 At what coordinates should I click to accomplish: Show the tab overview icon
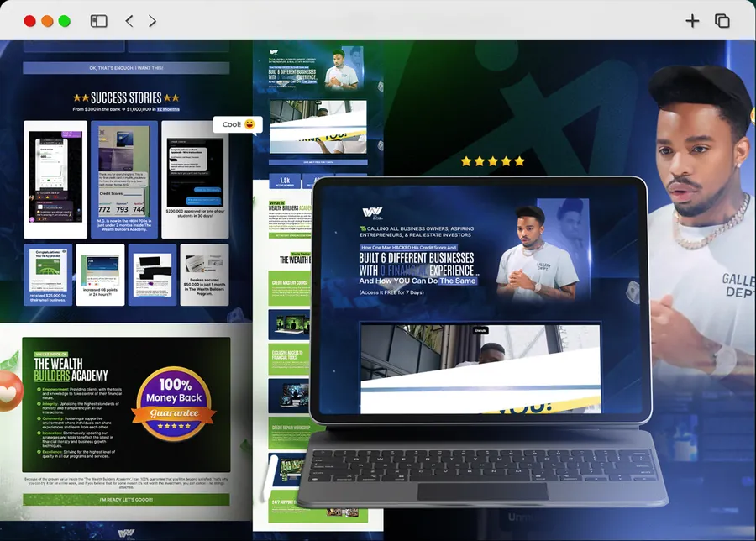coord(722,21)
